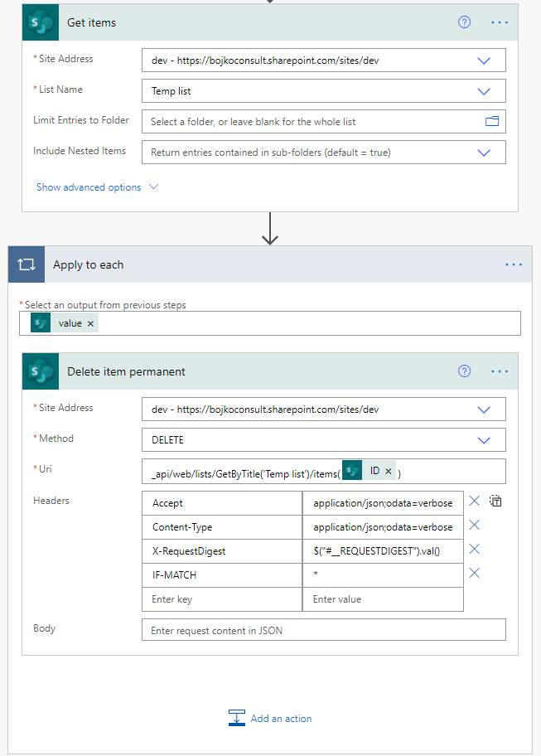This screenshot has height=756, width=541.
Task: Expand the Get items Site Address dropdown
Action: pos(484,61)
